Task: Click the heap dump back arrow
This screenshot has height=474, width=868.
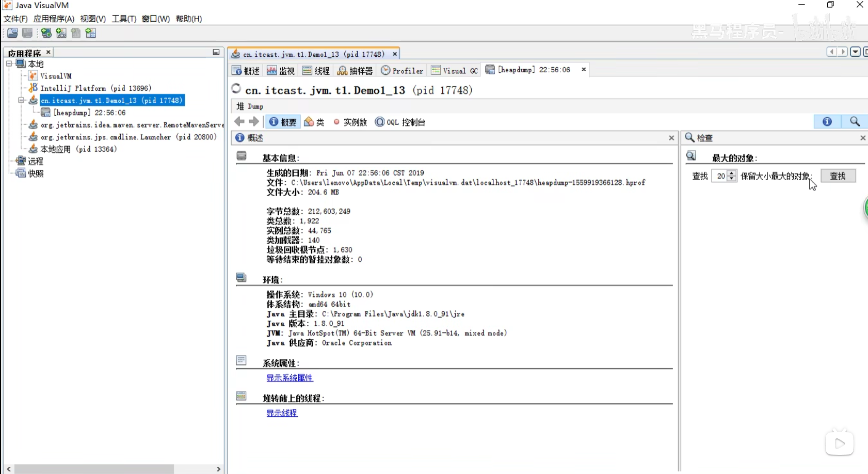Action: click(239, 122)
